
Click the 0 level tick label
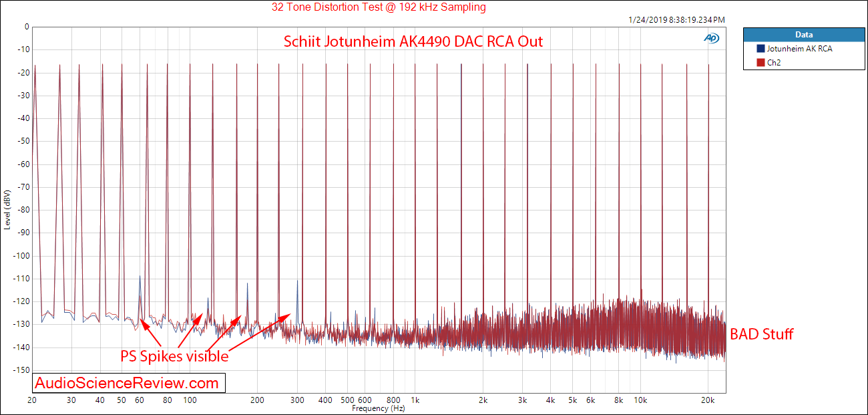click(x=27, y=27)
